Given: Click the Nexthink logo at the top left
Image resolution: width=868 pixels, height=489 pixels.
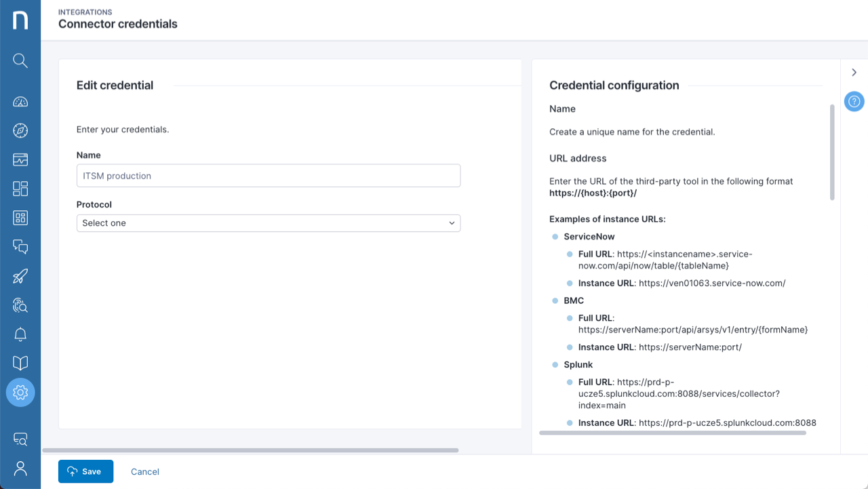Looking at the screenshot, I should pyautogui.click(x=20, y=20).
